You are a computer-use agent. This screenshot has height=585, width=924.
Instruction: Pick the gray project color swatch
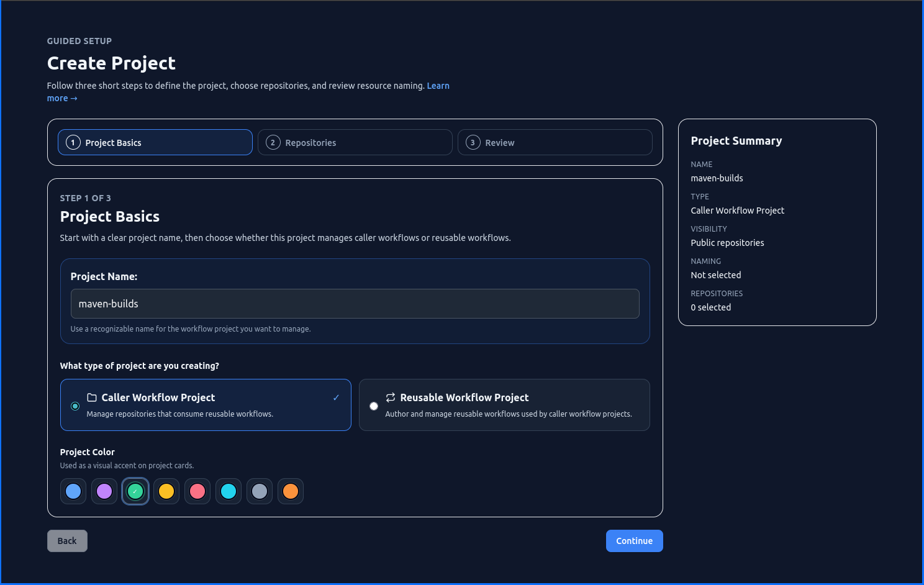coord(260,491)
